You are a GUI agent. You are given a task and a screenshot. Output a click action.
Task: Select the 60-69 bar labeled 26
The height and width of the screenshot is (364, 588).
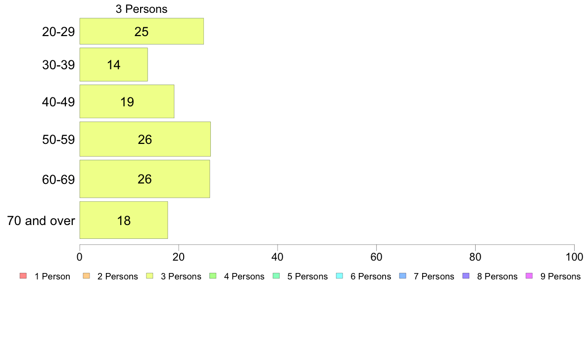[x=145, y=179]
